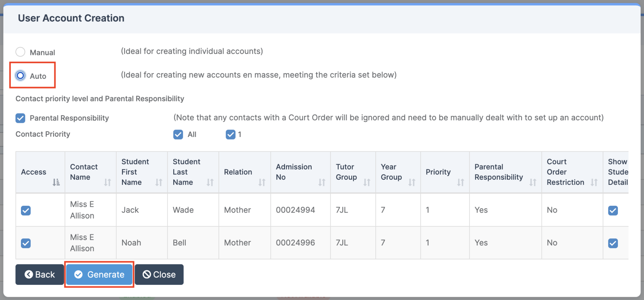Toggle Show Student Details for Noah Bell
644x300 pixels.
(613, 243)
